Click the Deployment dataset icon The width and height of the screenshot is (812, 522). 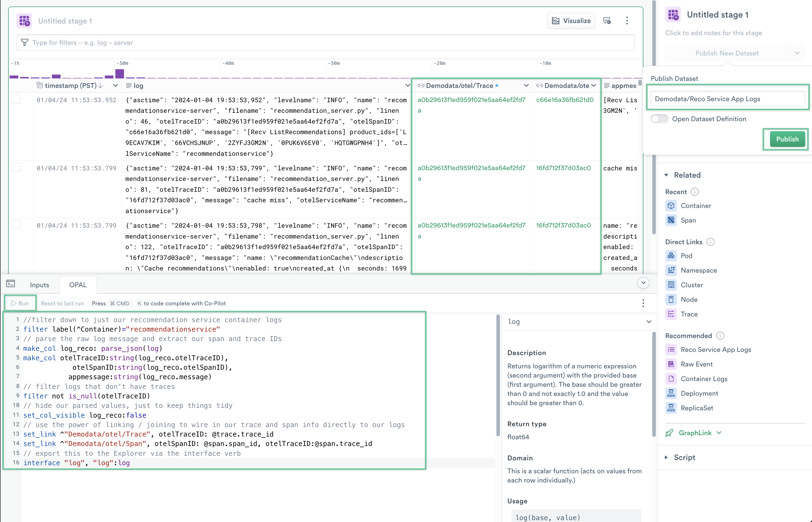[671, 393]
